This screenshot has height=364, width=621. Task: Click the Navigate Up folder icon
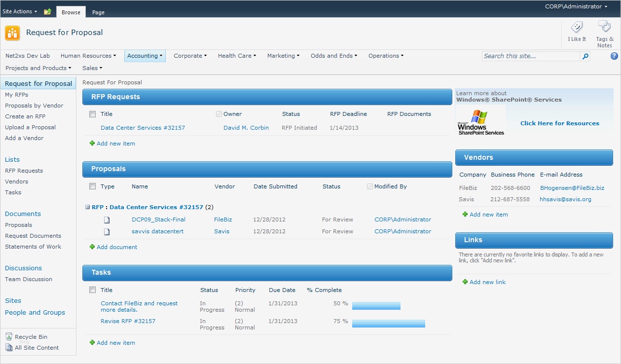click(x=47, y=11)
